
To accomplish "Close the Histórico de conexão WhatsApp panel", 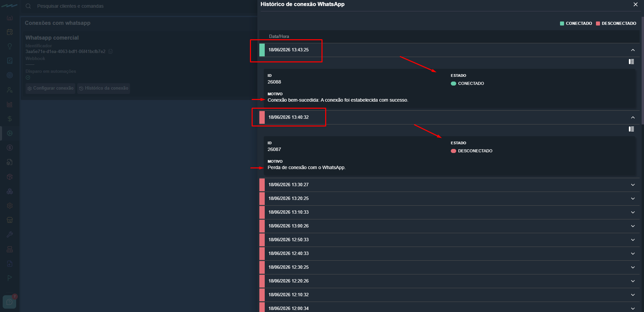I will tap(635, 4).
